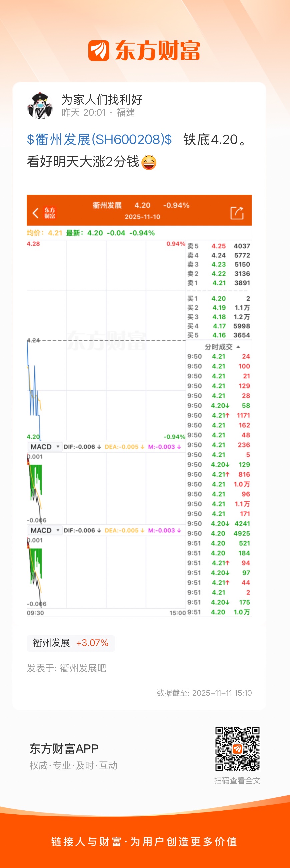The image size is (290, 868).
Task: Click the trade row with volume 4925
Action: click(219, 533)
